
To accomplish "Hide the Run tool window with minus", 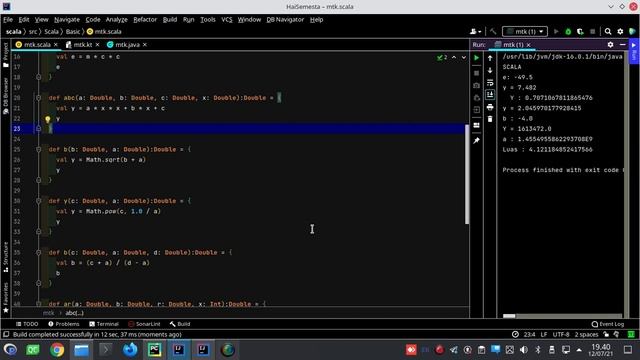I will (622, 44).
